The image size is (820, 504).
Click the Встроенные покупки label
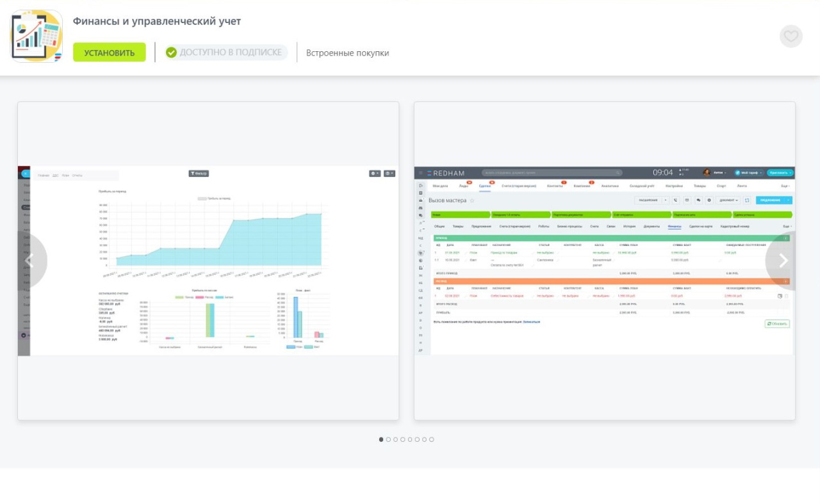tap(347, 53)
